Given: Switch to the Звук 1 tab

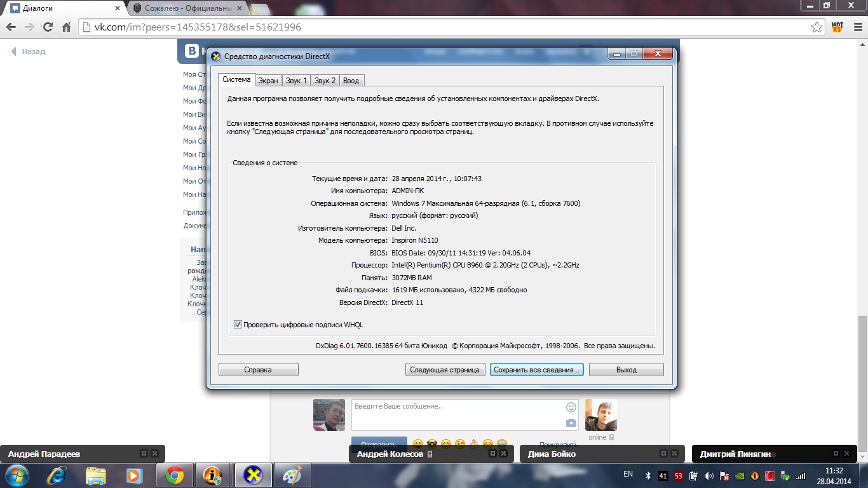Looking at the screenshot, I should pos(296,81).
